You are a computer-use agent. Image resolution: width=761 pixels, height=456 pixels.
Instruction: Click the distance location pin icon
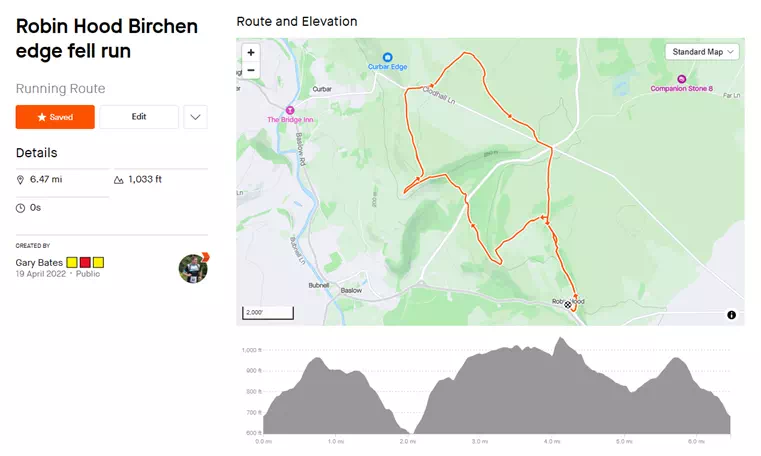21,180
